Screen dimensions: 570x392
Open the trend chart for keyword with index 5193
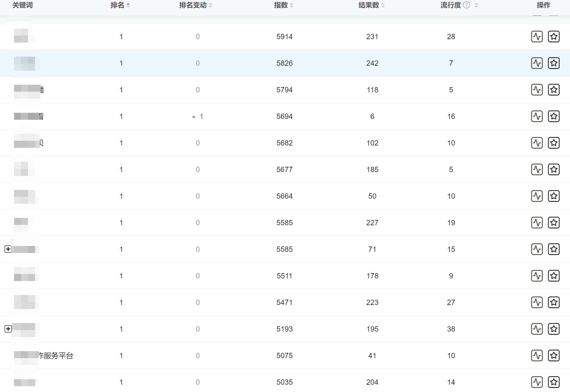click(537, 329)
